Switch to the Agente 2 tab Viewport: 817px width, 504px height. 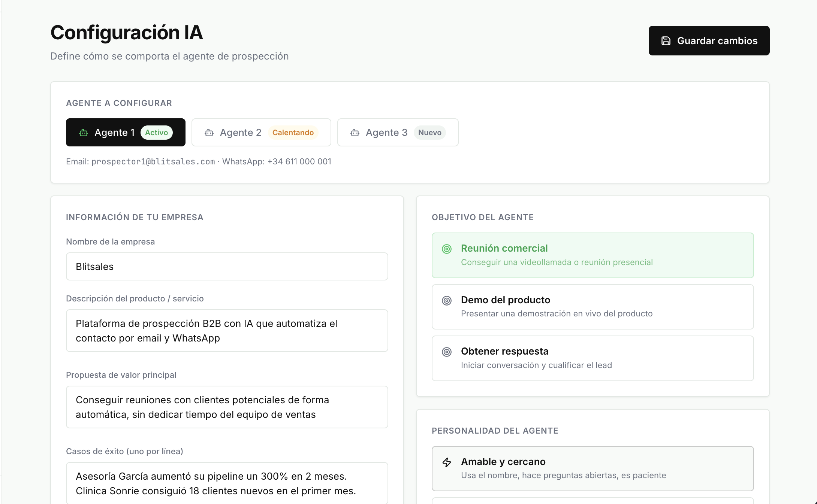coord(261,133)
